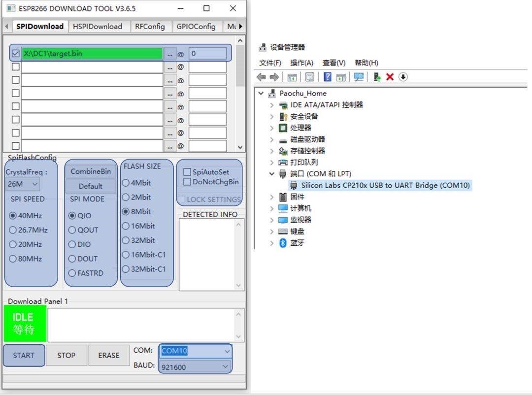Click the ERASE button
Image resolution: width=532 pixels, height=395 pixels.
coord(109,355)
